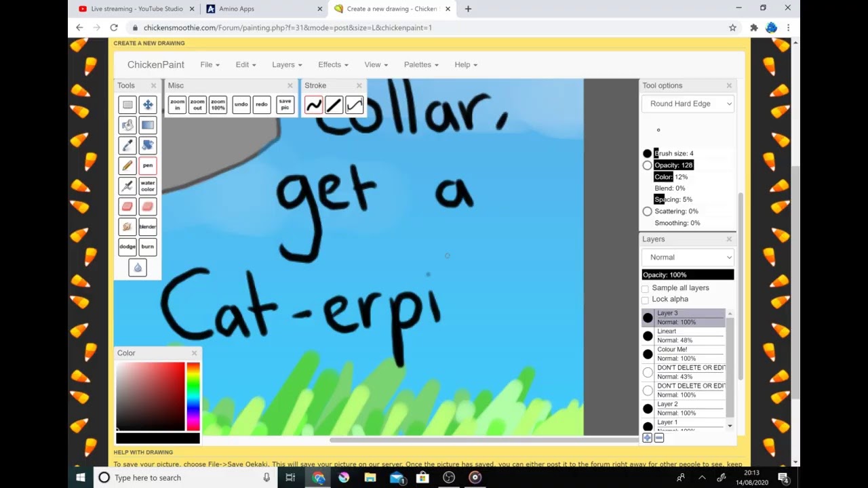The image size is (868, 488).
Task: Redo the last undone action
Action: [x=261, y=105]
